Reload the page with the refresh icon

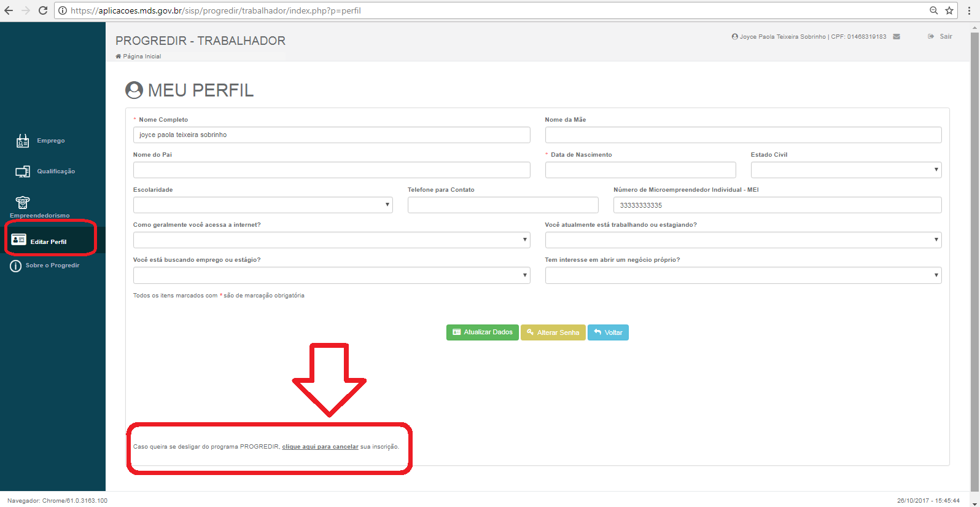tap(43, 10)
